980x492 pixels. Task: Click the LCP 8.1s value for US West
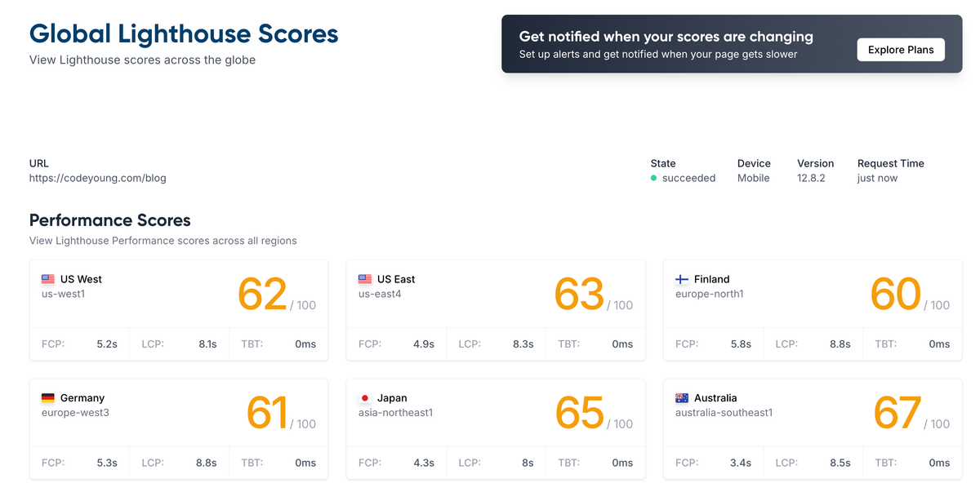click(207, 344)
